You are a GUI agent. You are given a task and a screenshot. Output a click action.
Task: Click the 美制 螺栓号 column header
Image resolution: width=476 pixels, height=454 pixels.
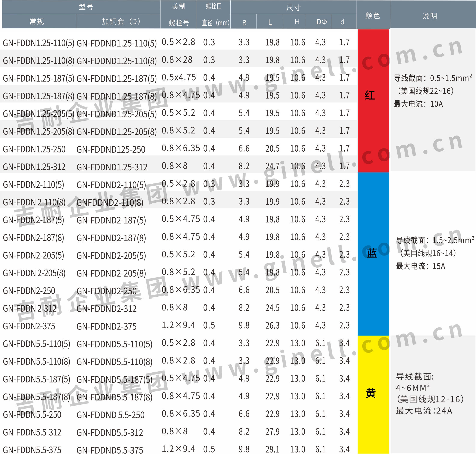pos(178,15)
